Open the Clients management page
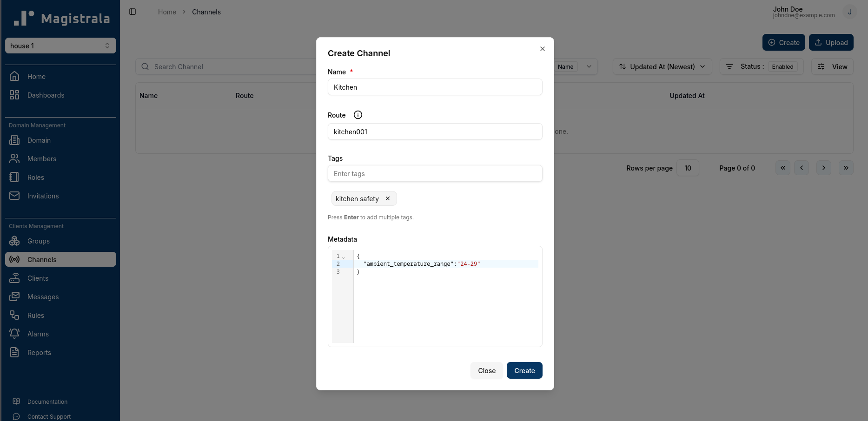The image size is (868, 421). click(x=38, y=278)
